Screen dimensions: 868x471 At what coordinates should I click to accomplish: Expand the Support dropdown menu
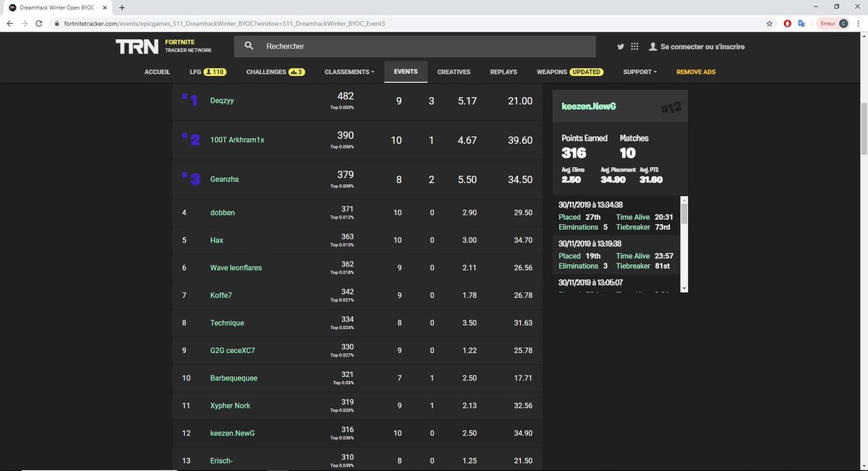tap(640, 72)
